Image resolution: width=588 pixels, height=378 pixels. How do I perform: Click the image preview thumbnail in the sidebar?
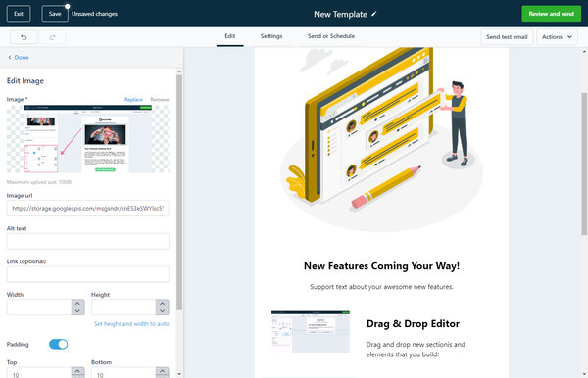click(88, 139)
